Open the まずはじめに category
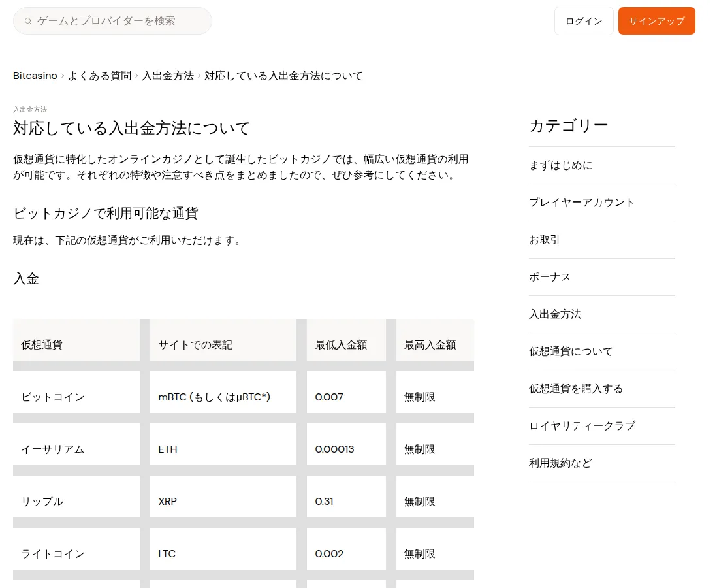 click(x=602, y=165)
